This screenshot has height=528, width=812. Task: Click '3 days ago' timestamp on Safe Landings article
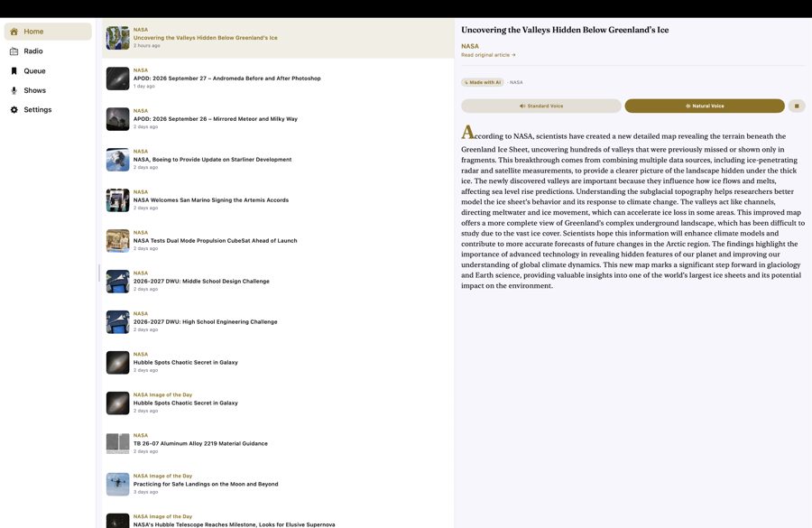[x=145, y=492]
